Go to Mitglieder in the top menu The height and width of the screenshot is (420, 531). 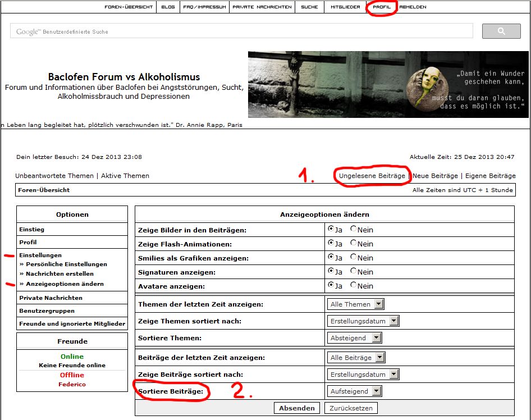pos(345,7)
